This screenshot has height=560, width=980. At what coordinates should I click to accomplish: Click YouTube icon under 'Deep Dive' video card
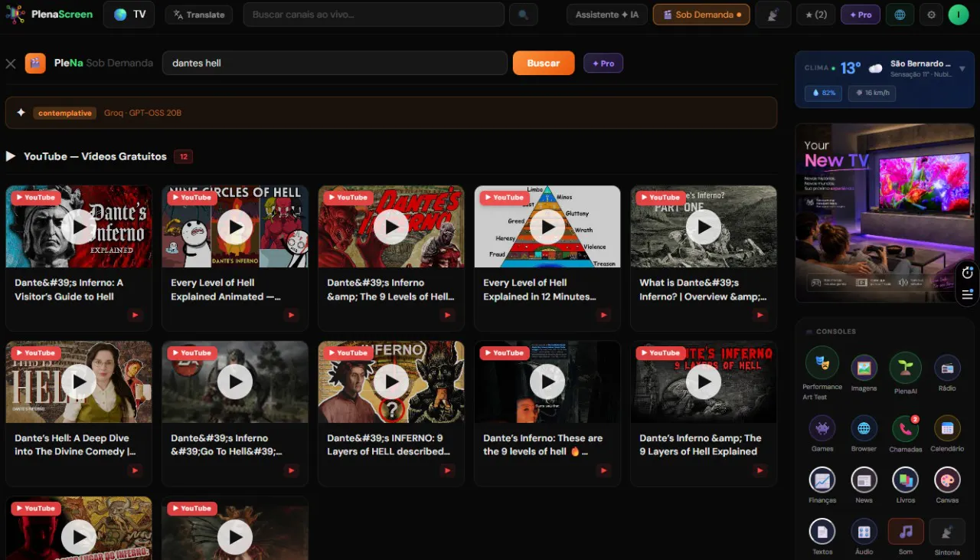[136, 470]
